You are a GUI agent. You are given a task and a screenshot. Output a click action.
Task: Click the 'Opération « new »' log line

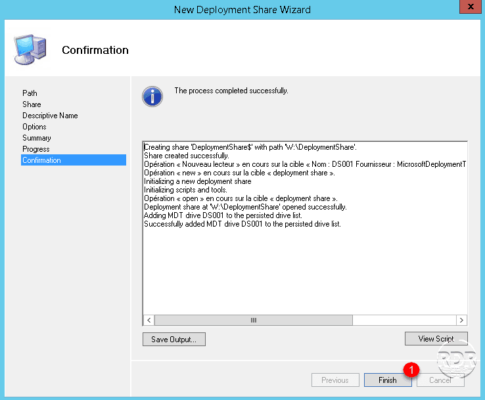239,173
